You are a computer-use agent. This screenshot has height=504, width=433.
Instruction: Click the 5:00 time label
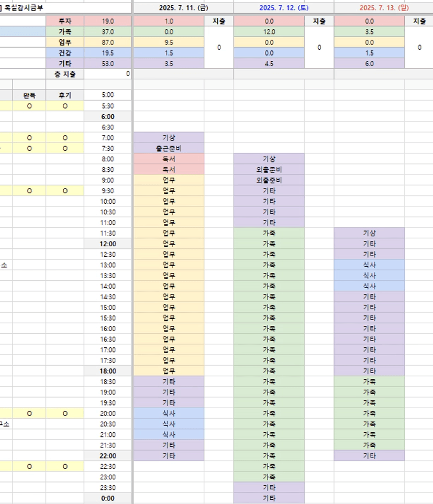[x=108, y=95]
